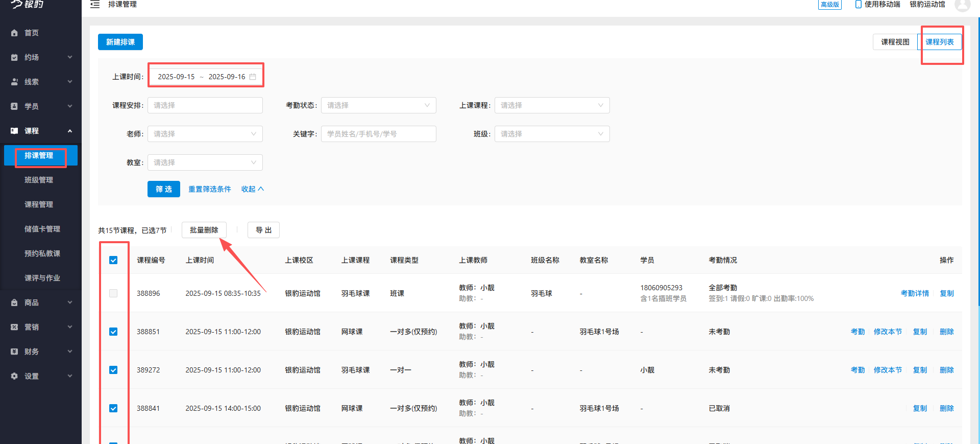Viewport: 980px width, 444px height.
Task: Click 考勤 for course 388851
Action: 857,332
